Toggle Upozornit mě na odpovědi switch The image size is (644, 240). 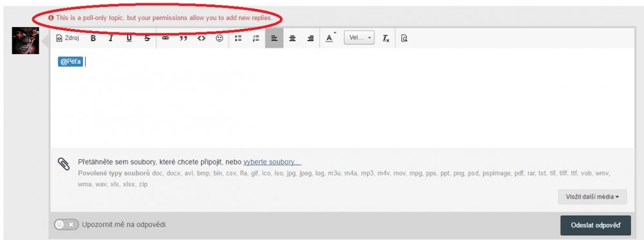tap(66, 225)
